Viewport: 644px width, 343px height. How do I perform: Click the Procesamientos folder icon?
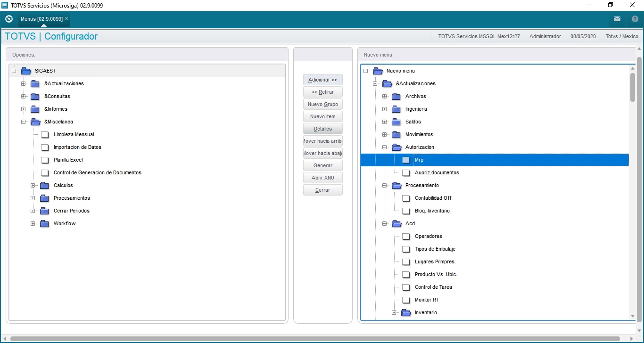(x=45, y=198)
